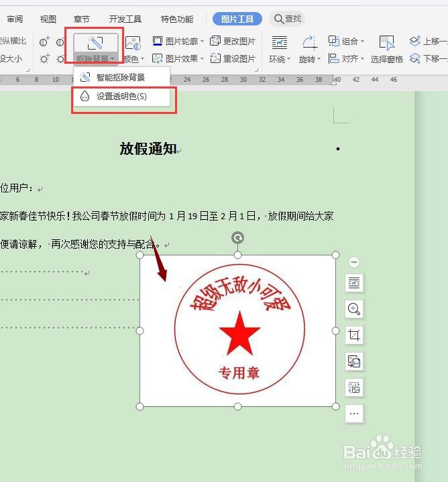Switch to the 章节 tab
Image resolution: width=448 pixels, height=482 pixels.
click(x=81, y=19)
